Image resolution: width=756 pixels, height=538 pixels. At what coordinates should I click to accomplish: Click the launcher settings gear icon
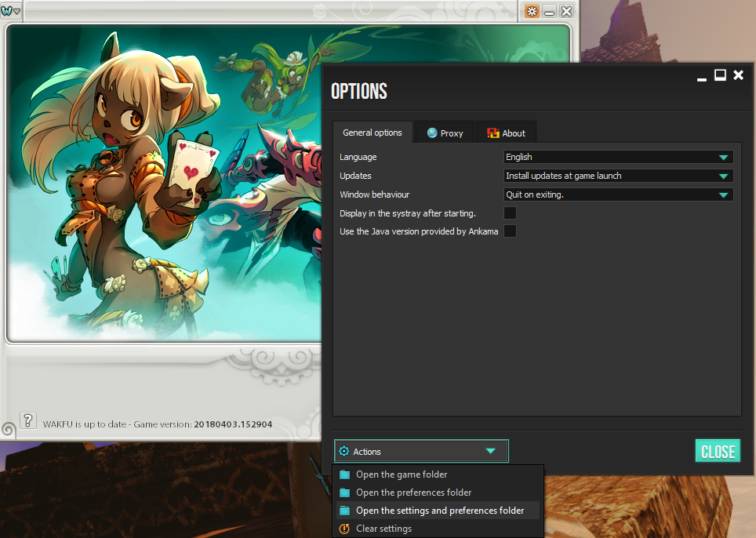click(x=532, y=11)
